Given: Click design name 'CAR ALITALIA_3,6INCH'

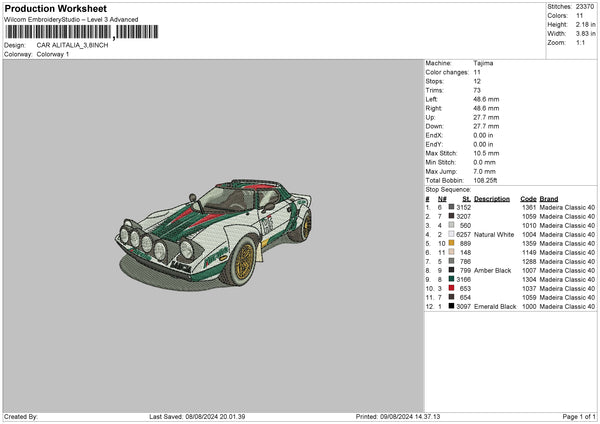Looking at the screenshot, I should coord(72,45).
